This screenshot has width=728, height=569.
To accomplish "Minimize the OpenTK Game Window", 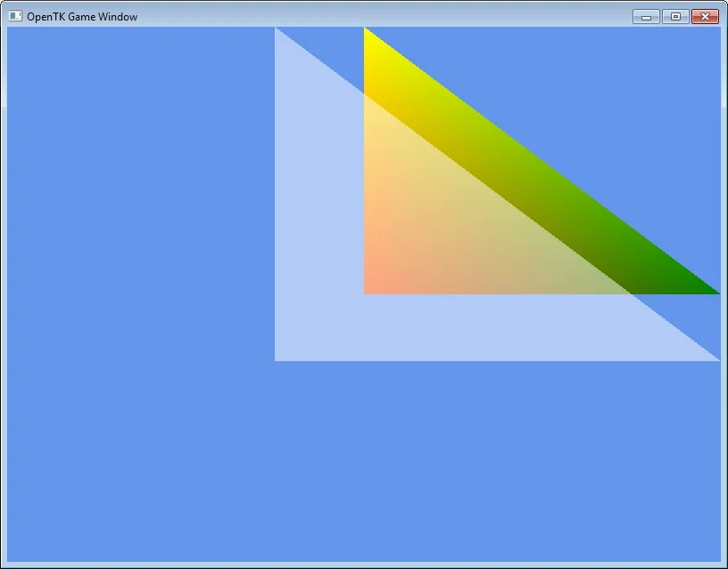I will pyautogui.click(x=646, y=17).
